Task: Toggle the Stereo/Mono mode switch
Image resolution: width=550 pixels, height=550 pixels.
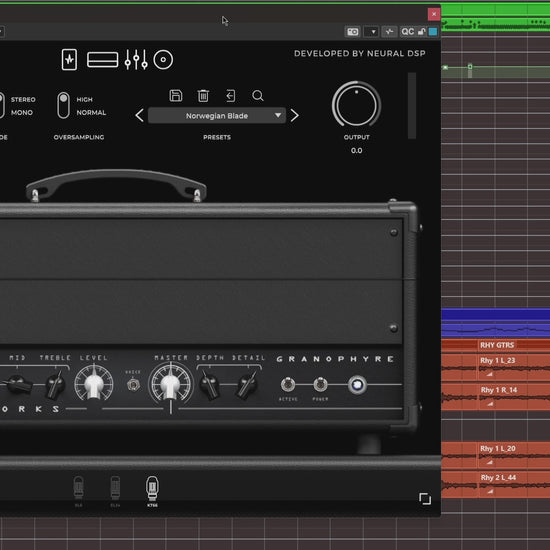Action: [1, 105]
